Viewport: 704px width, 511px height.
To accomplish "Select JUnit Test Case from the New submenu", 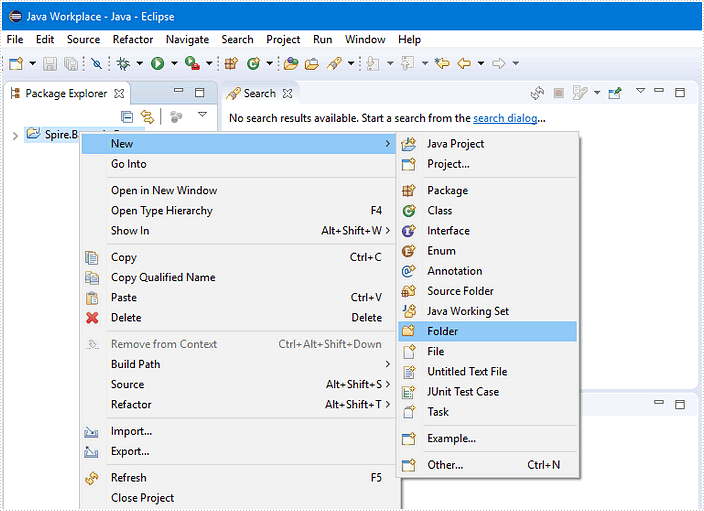I will pos(487,392).
